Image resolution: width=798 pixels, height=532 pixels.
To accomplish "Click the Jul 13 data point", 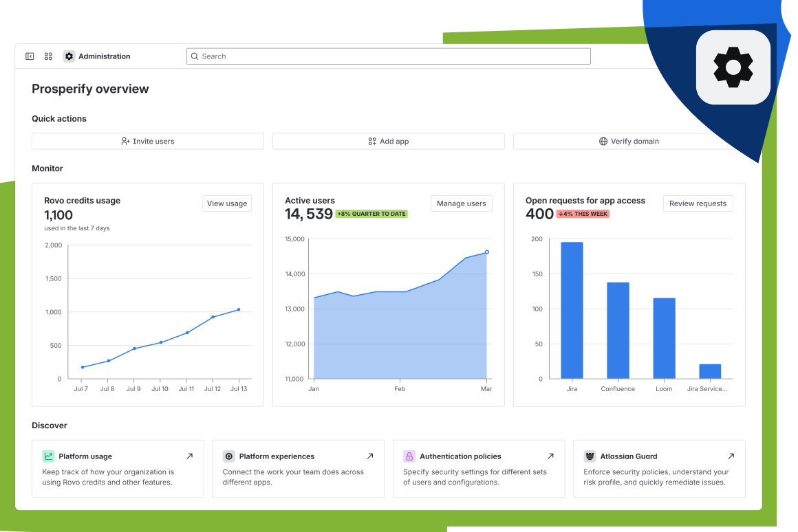I will tap(239, 309).
